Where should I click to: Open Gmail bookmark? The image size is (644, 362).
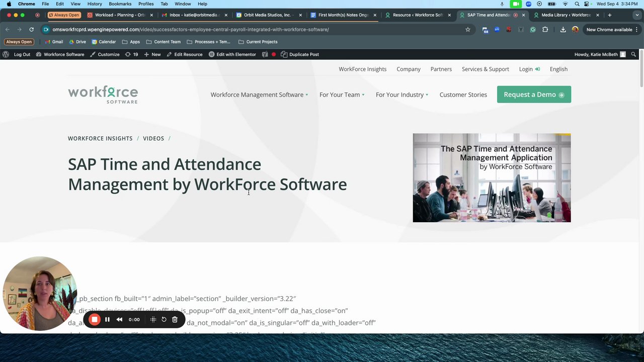click(x=53, y=42)
